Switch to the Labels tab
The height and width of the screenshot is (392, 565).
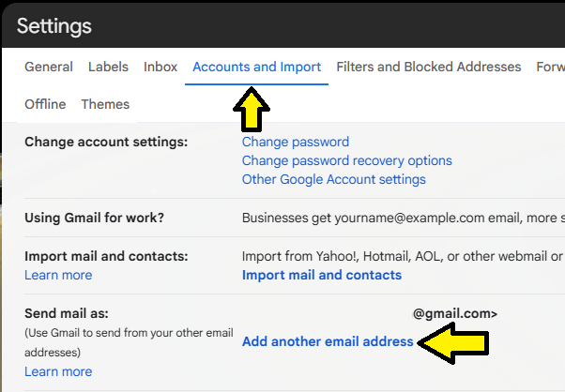click(x=108, y=68)
